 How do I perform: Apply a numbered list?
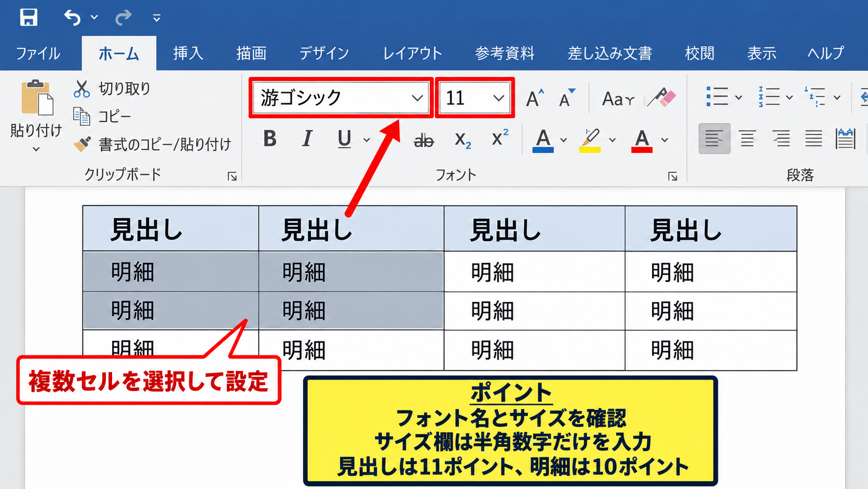coord(769,97)
